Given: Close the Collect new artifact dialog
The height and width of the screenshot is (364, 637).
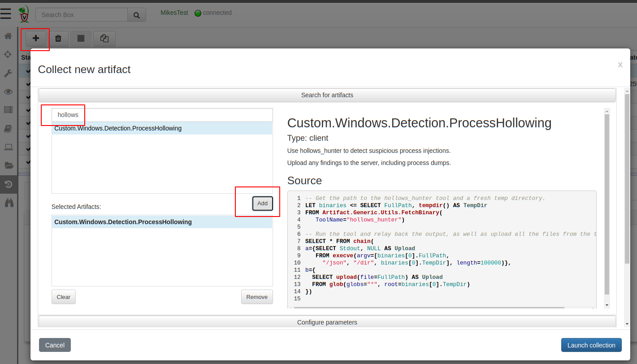Looking at the screenshot, I should (620, 65).
